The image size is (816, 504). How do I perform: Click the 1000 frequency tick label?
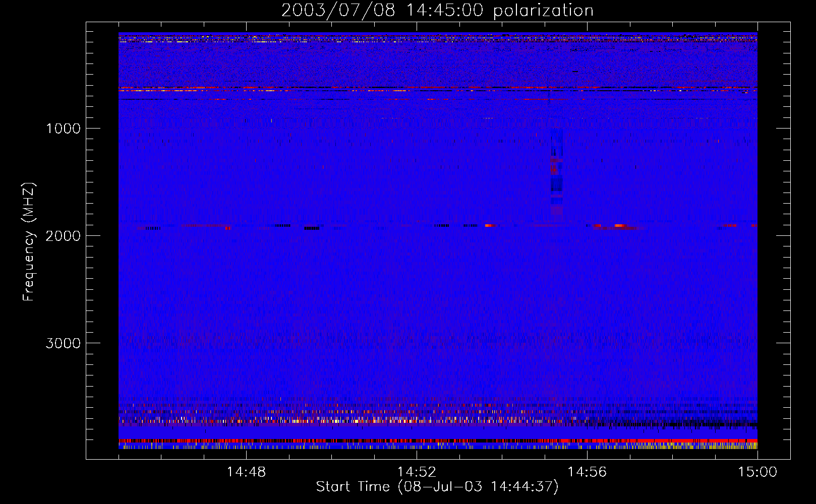point(63,129)
